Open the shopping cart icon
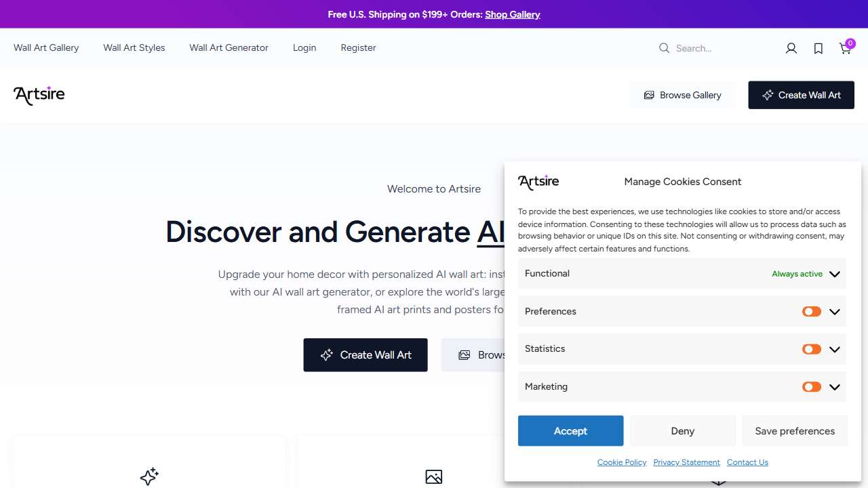 point(845,48)
